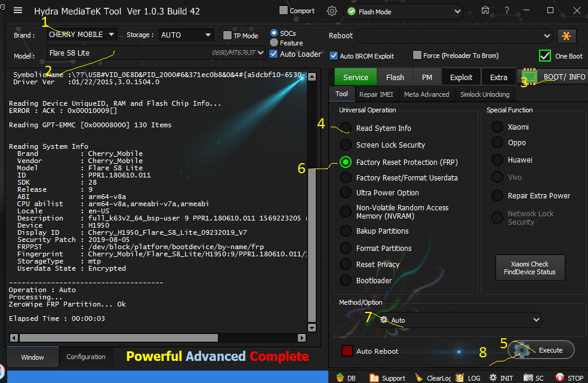Open the PM tab
The width and height of the screenshot is (588, 383).
(x=427, y=77)
